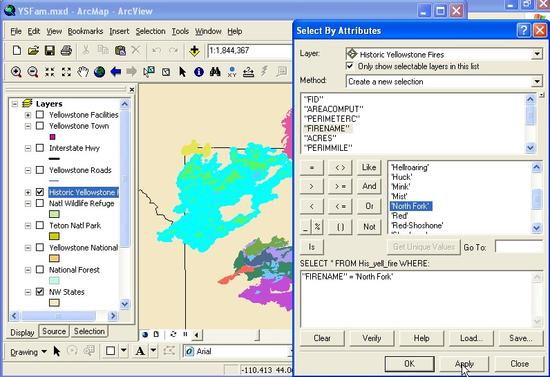Enable Natl Wildlife Refuge layer
The width and height of the screenshot is (550, 377).
point(40,203)
